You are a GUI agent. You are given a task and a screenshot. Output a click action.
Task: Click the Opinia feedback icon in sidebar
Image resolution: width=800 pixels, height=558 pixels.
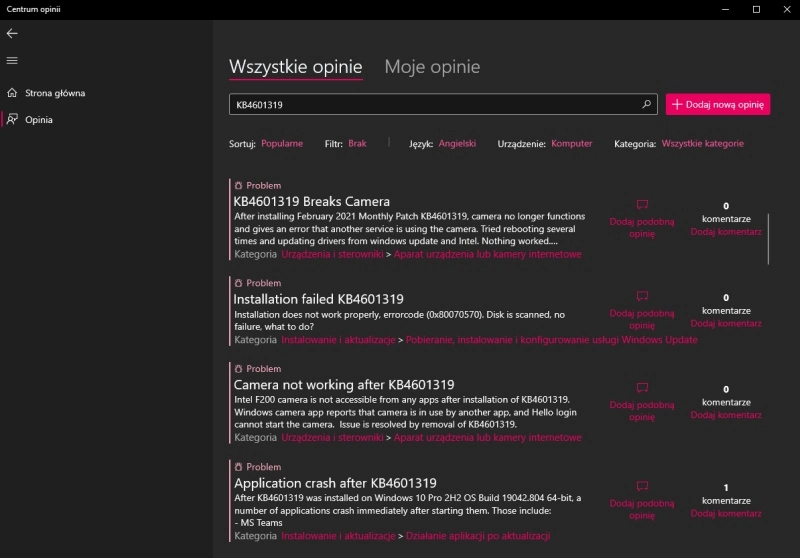(x=12, y=119)
